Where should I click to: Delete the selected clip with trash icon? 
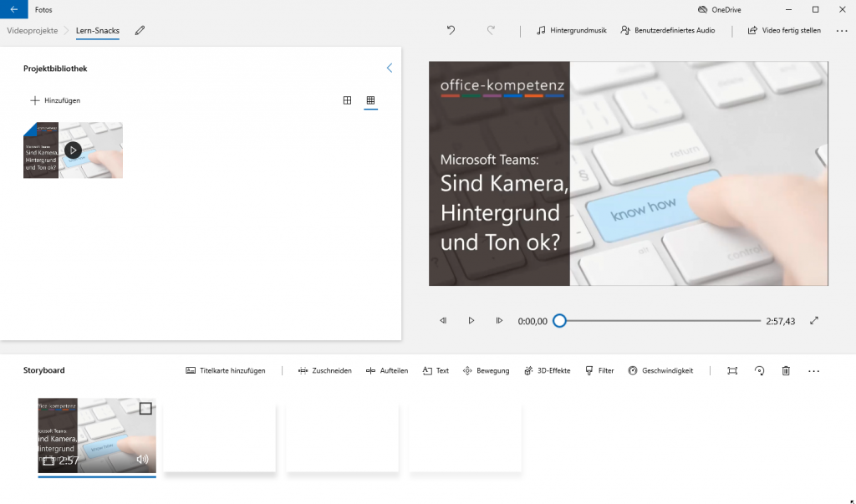coord(786,371)
